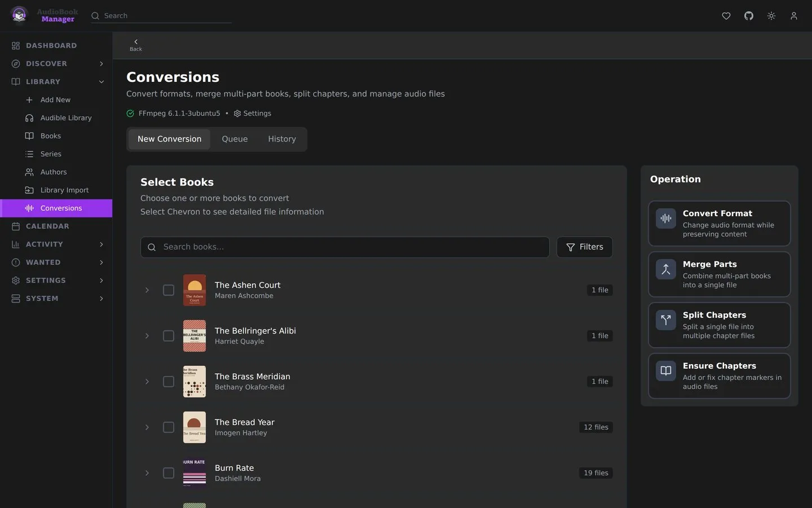This screenshot has height=508, width=812.
Task: Check the box for Burn Rate
Action: click(x=169, y=473)
